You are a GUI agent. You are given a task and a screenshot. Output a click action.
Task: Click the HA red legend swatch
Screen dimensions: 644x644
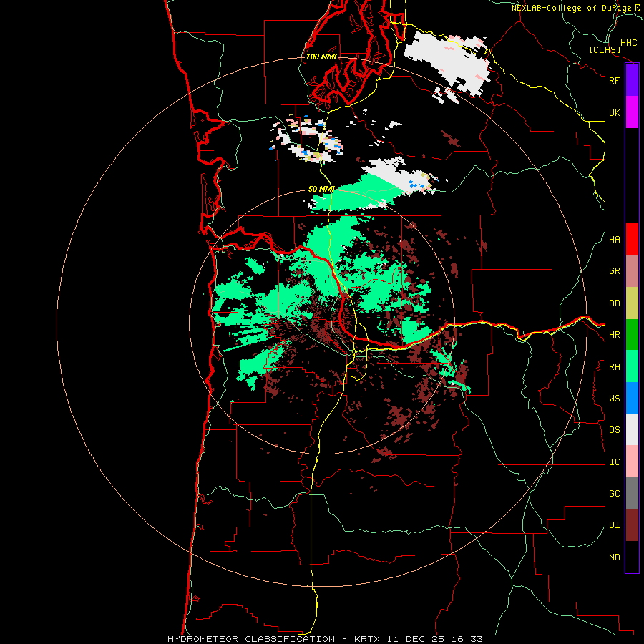tap(632, 239)
